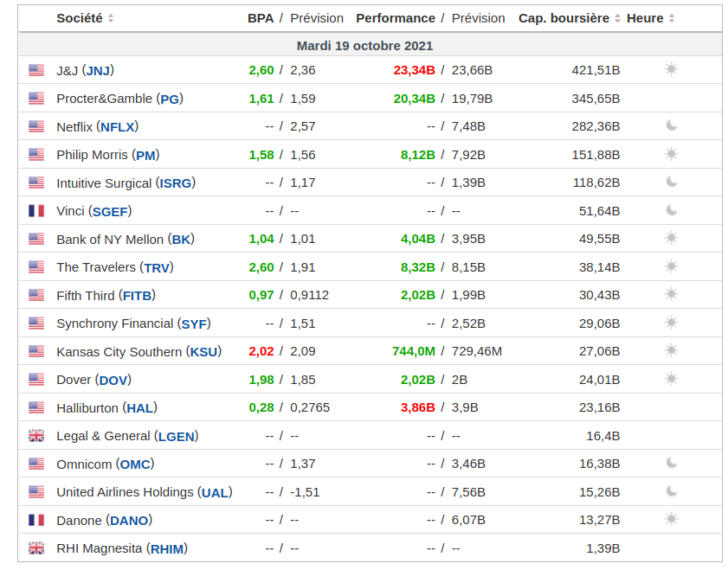728x570 pixels.
Task: Click the moon icon in Netflix row
Action: pyautogui.click(x=671, y=125)
